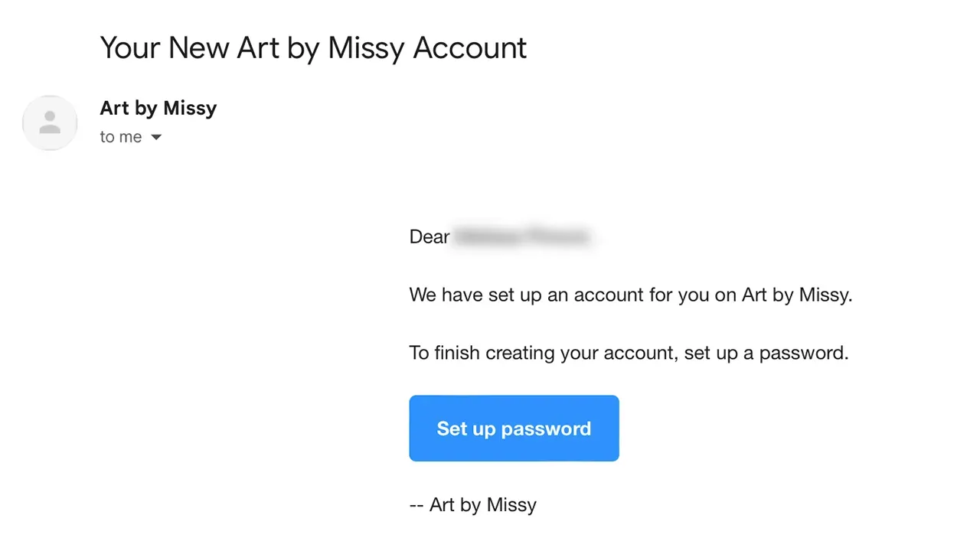Click the word "Set" on the blue button

[452, 429]
